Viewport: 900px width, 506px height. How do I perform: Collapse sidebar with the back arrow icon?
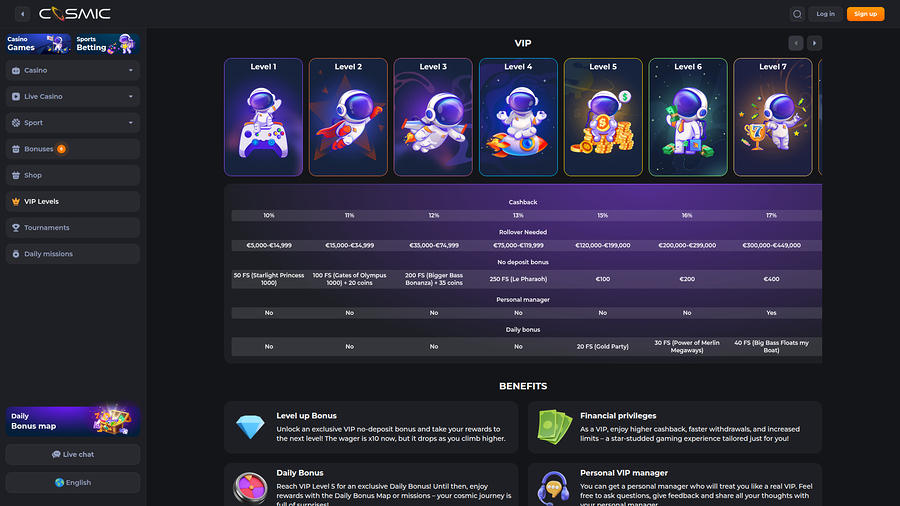[22, 14]
